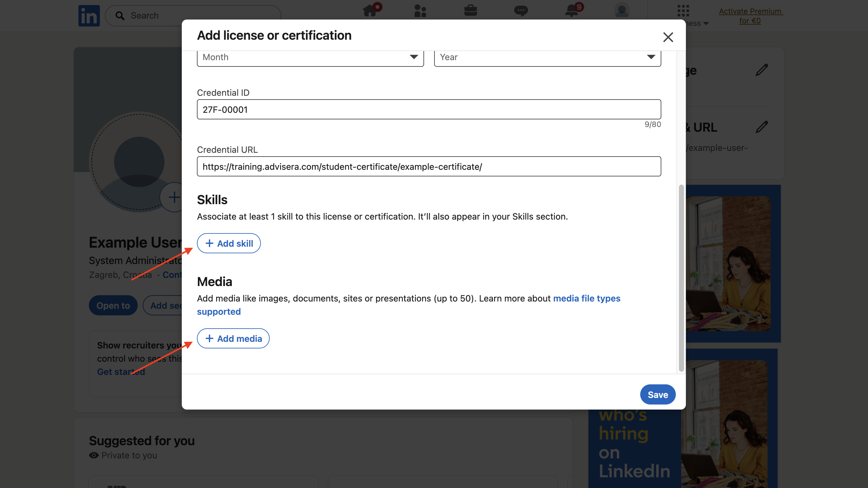Image resolution: width=868 pixels, height=488 pixels.
Task: Click the dialog vertical scrollbar
Action: (x=681, y=278)
